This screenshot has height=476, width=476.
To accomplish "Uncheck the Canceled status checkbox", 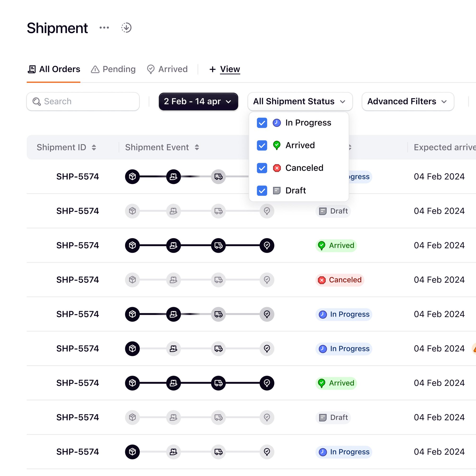I will [x=262, y=168].
